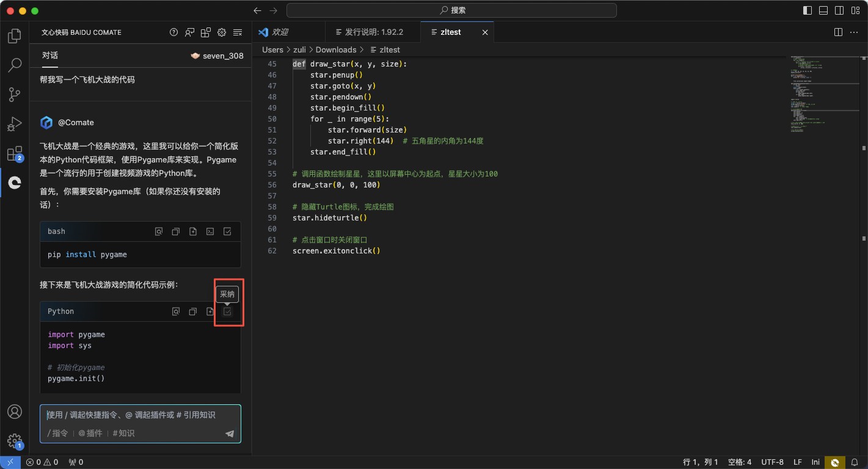Change indentation via 空格: 4

click(x=740, y=462)
